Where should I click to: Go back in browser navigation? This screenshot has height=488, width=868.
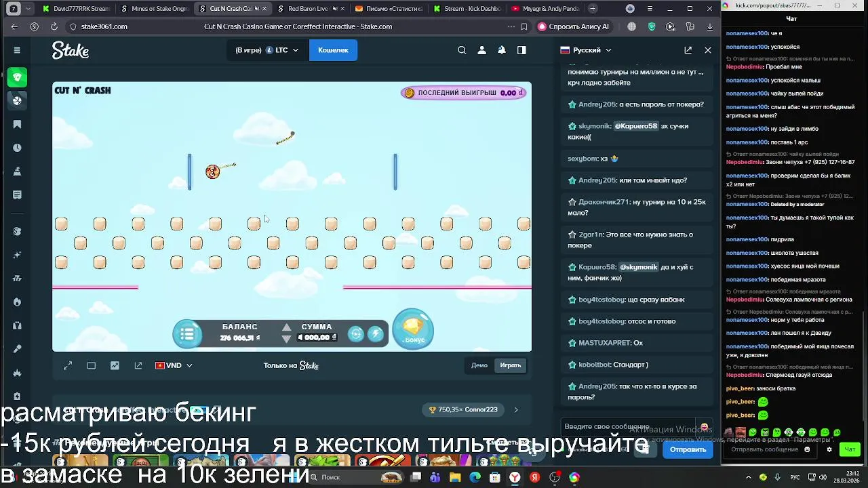pos(14,26)
